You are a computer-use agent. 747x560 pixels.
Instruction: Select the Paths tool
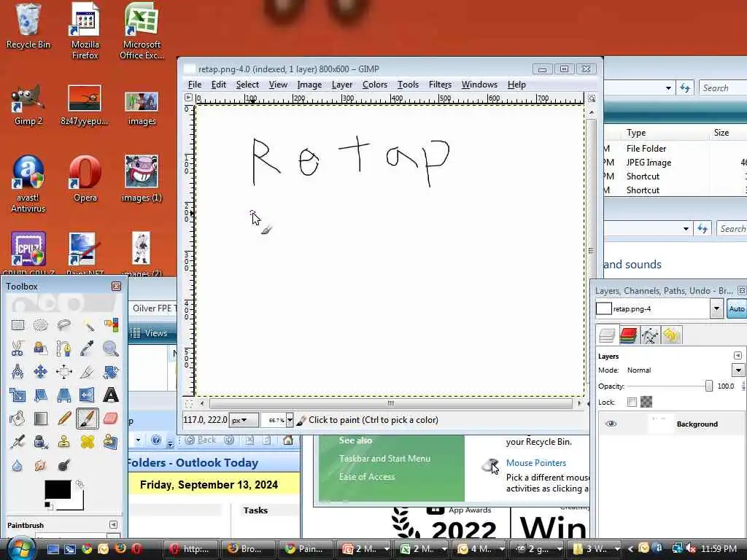64,349
